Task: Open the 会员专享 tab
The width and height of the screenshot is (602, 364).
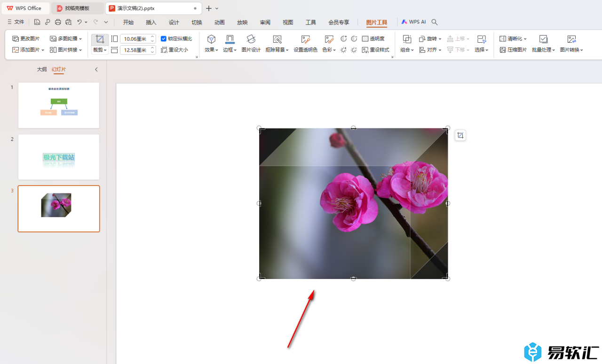Action: (339, 22)
